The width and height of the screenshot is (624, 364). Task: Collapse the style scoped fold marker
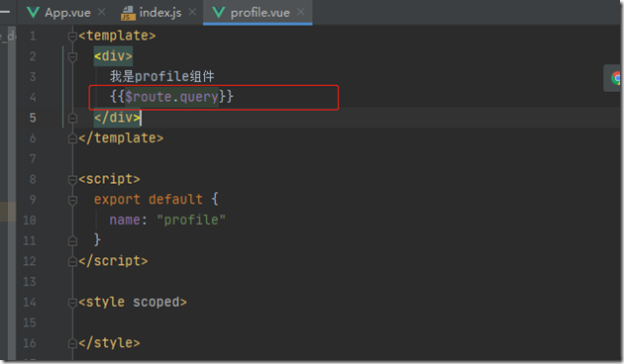point(72,304)
